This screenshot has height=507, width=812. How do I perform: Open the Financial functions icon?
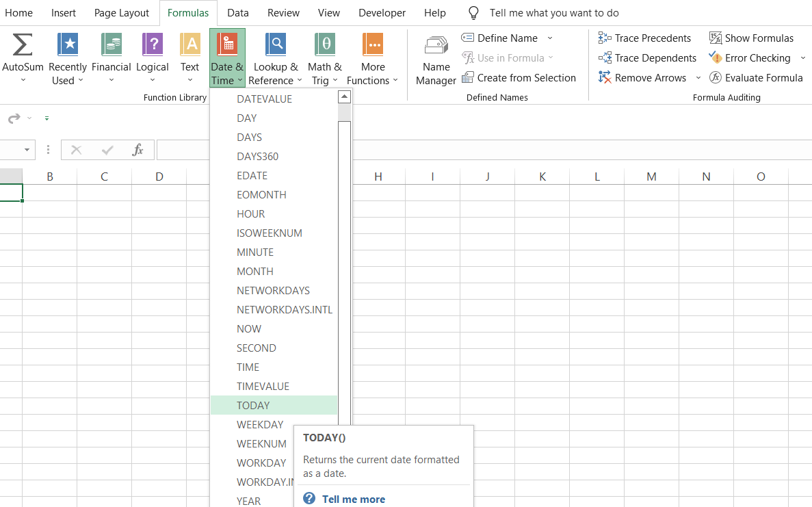pos(111,45)
